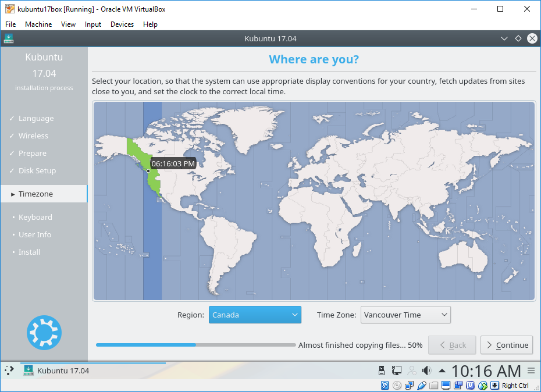Screen dimensions: 541x392
Task: Click the diamond maximize icon of installer
Action: [x=518, y=38]
